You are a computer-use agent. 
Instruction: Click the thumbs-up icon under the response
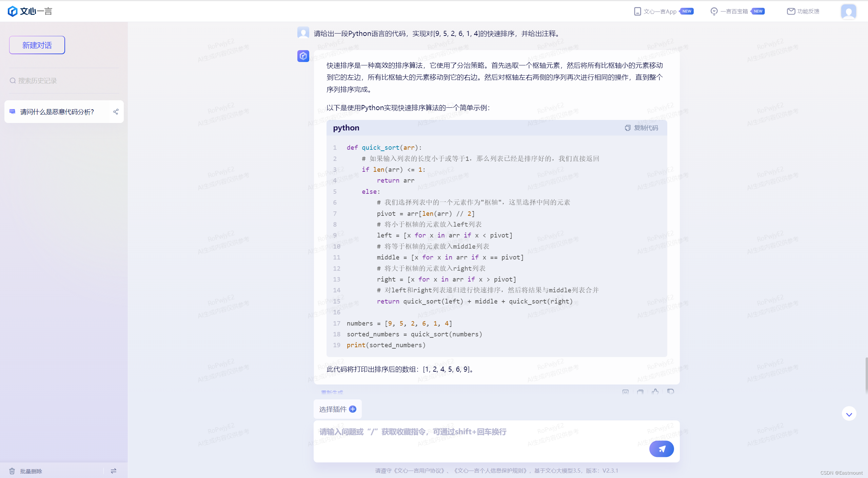click(655, 392)
